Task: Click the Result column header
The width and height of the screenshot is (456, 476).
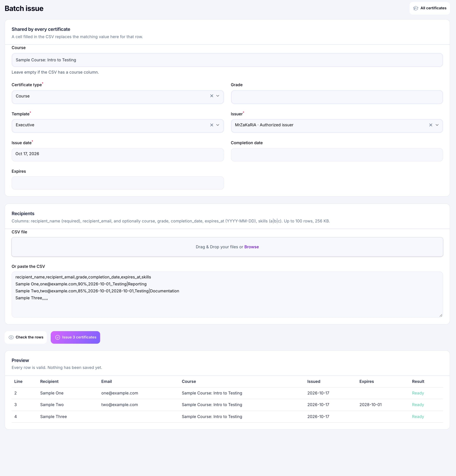Action: 418,381
